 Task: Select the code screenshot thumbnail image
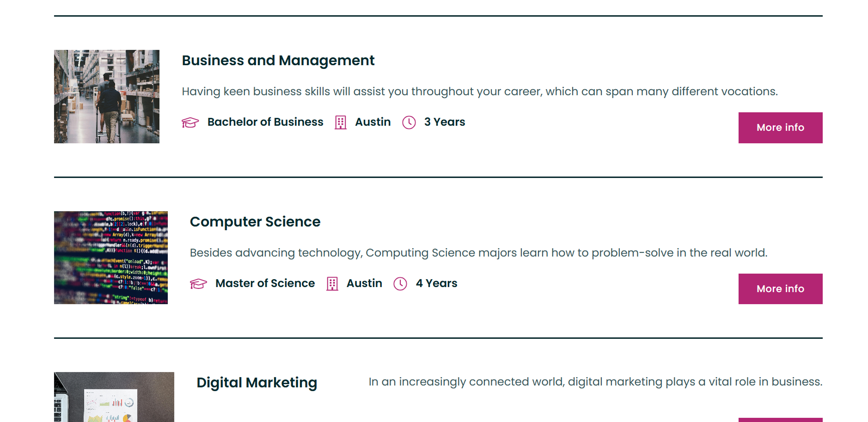click(x=111, y=257)
